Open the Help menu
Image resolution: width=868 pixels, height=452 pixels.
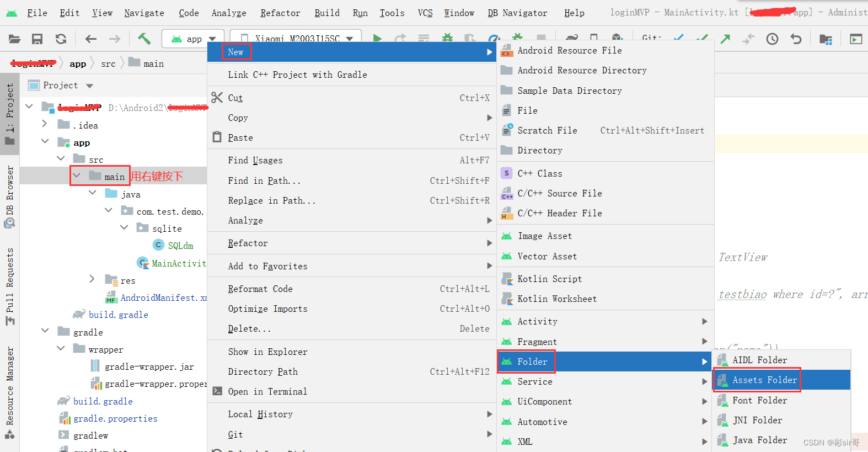tap(574, 13)
